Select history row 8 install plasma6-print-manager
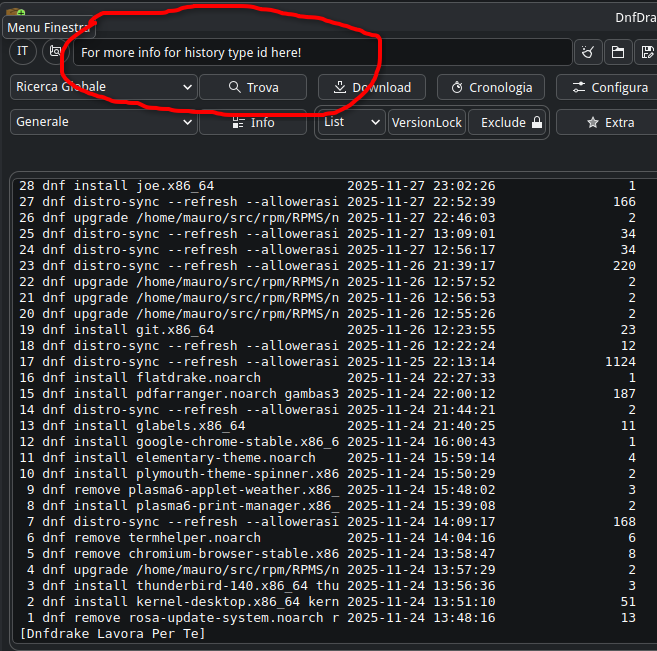The width and height of the screenshot is (657, 651). point(327,506)
